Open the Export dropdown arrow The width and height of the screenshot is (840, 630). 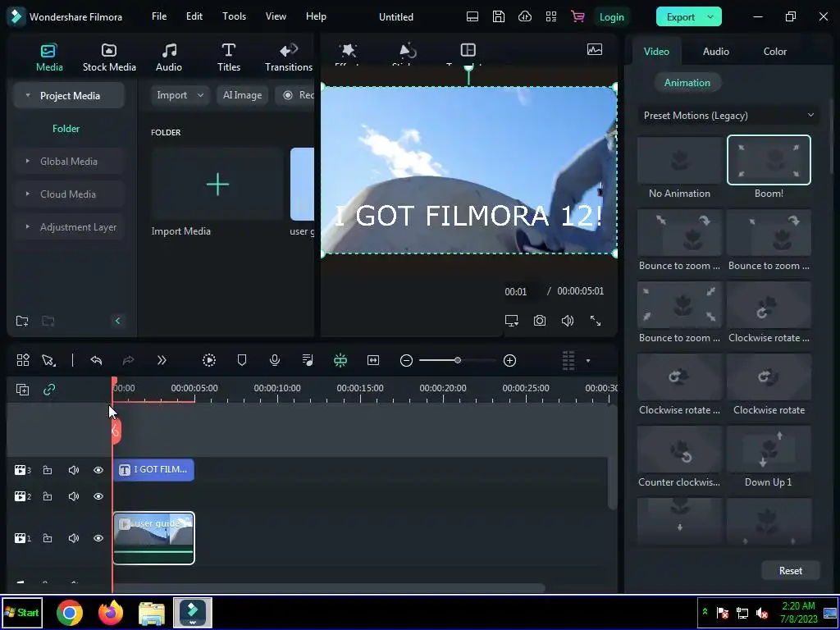tap(711, 17)
